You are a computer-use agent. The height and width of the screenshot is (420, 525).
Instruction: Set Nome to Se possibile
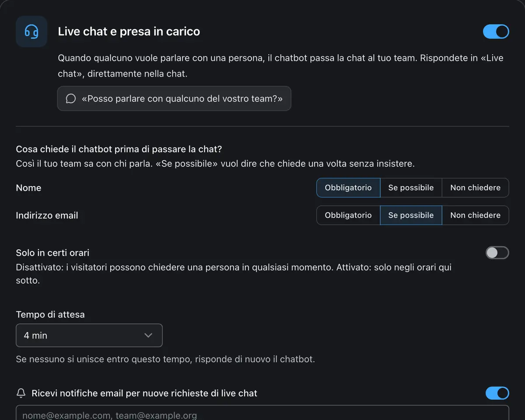[411, 188]
